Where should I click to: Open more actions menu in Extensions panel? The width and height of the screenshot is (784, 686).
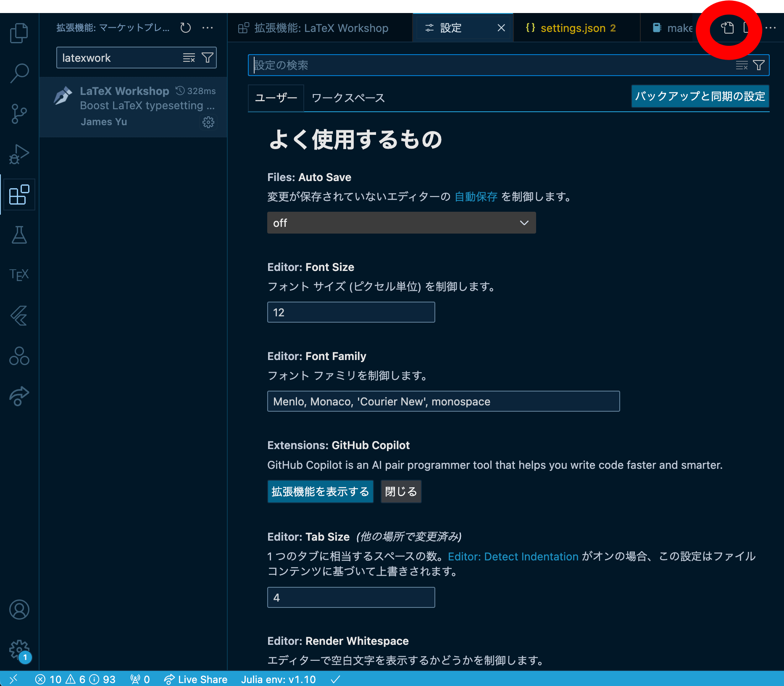coord(208,28)
